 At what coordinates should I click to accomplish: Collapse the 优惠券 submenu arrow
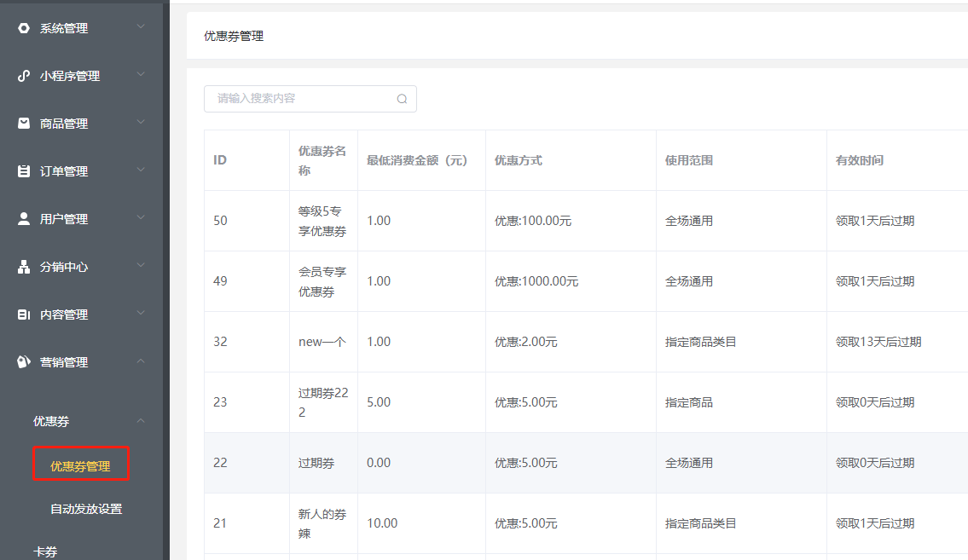point(141,420)
